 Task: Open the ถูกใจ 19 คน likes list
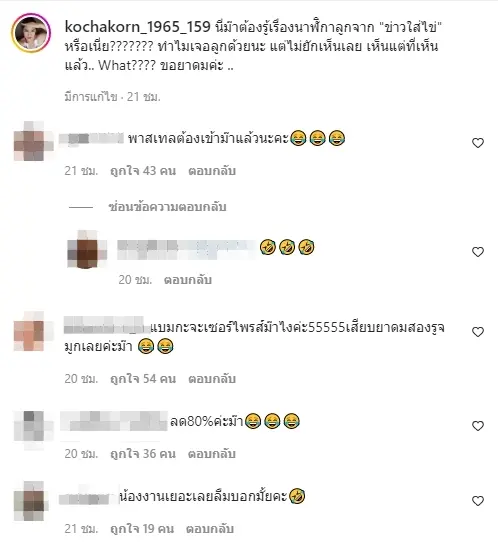pos(142,529)
